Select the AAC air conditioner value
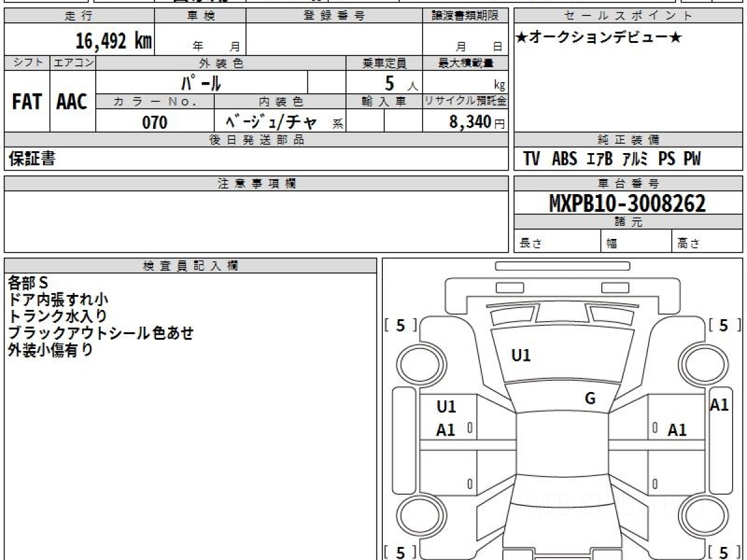The image size is (747, 560). click(x=72, y=102)
